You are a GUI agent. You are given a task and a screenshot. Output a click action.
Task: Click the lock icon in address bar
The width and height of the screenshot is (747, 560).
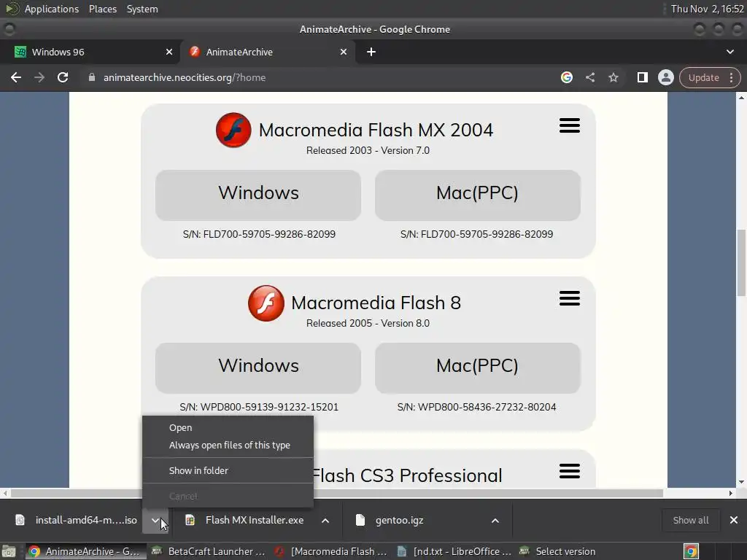coord(92,77)
